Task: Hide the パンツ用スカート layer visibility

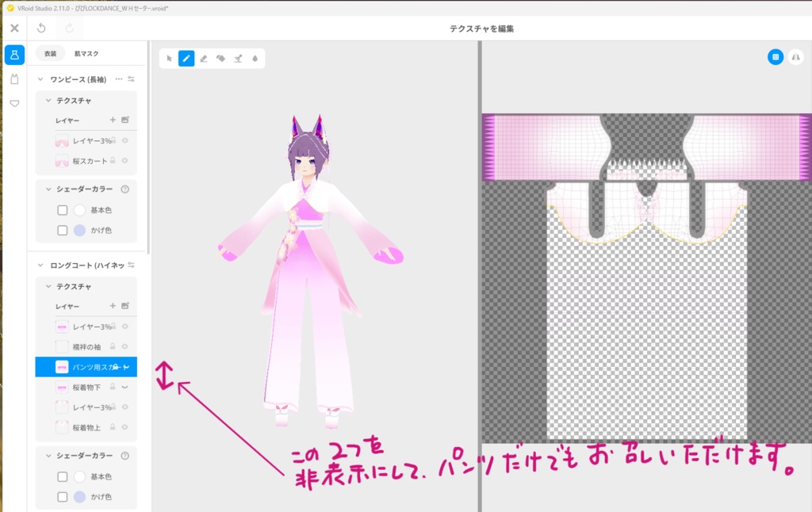Action: [x=127, y=366]
